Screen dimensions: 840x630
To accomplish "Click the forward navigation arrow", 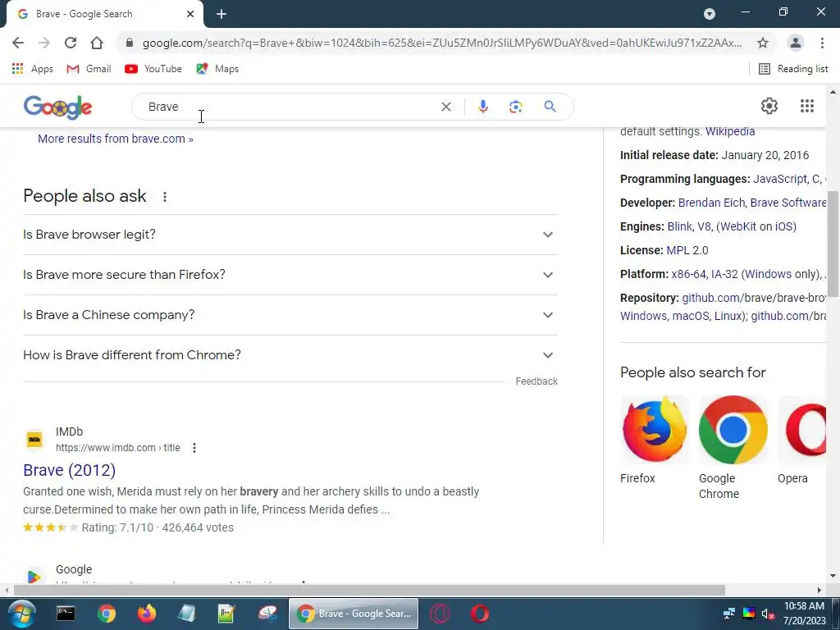I will pyautogui.click(x=44, y=43).
